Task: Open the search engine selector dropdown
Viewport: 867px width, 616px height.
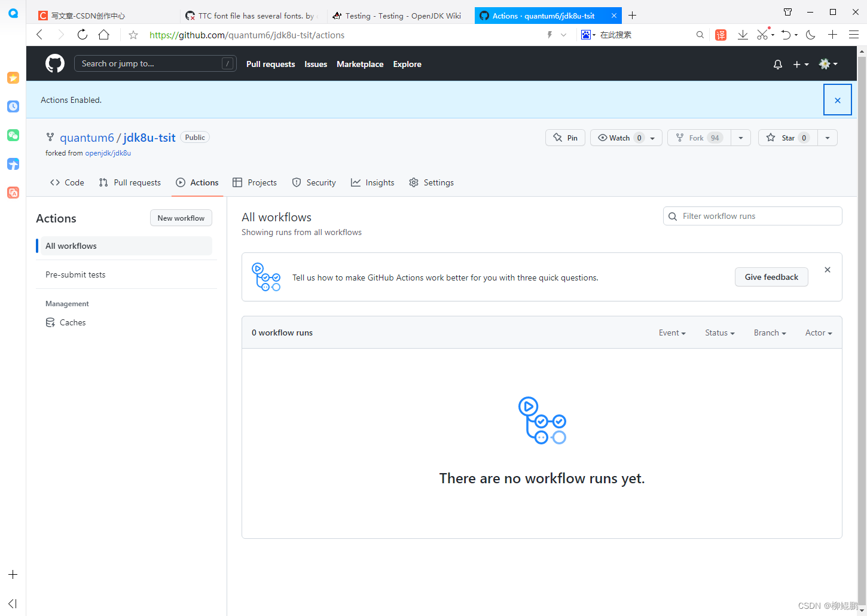Action: pos(588,35)
